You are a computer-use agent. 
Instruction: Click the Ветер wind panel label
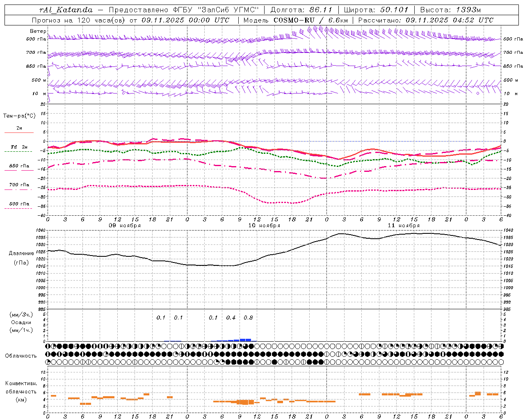coord(38,31)
